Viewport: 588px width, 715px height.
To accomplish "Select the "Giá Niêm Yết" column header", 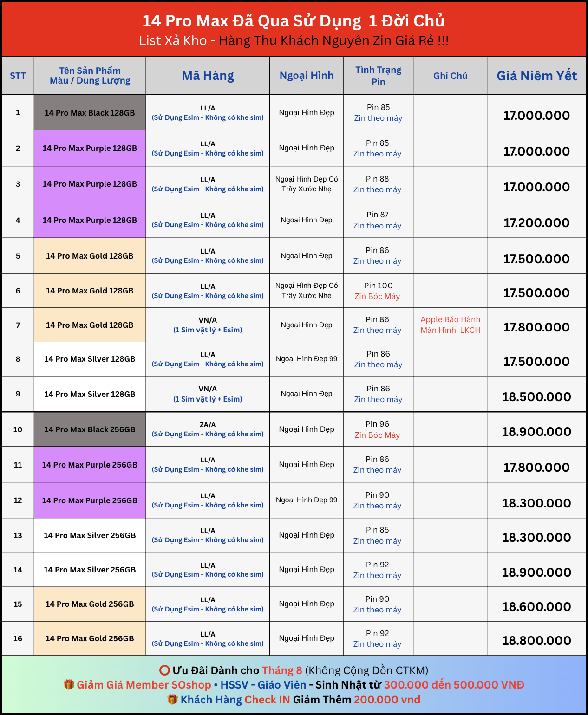I will coord(537,76).
